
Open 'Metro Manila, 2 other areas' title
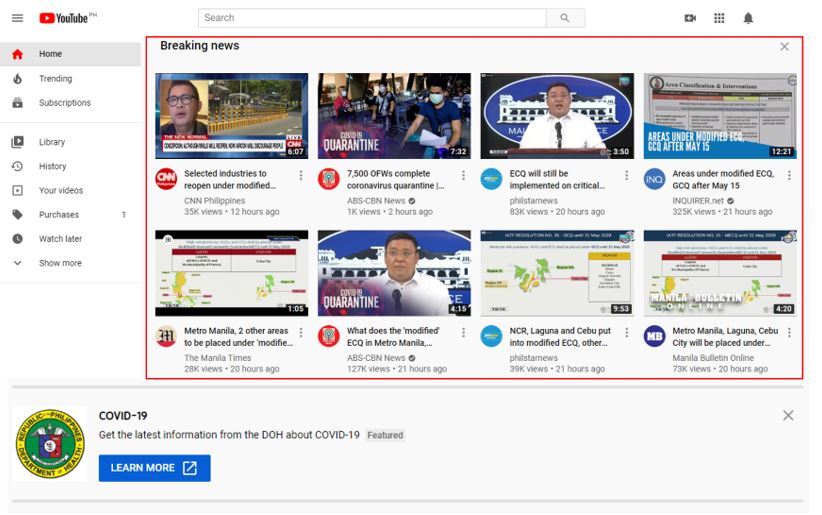click(239, 337)
